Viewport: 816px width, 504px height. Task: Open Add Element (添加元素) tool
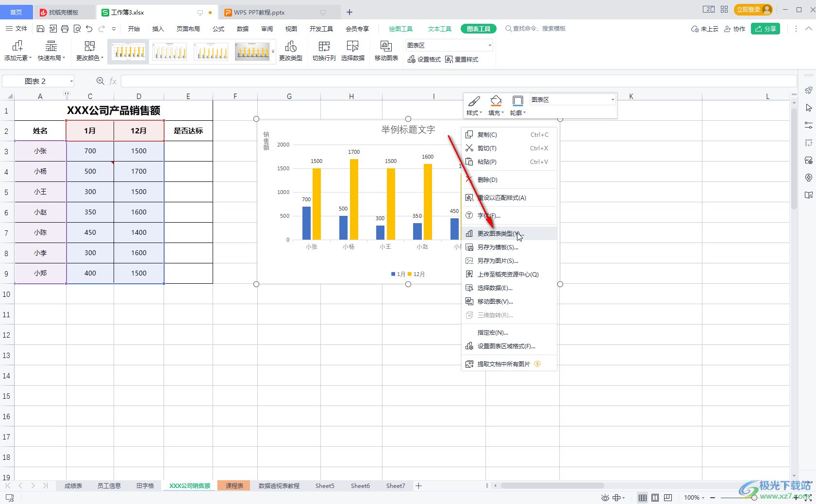pos(18,51)
